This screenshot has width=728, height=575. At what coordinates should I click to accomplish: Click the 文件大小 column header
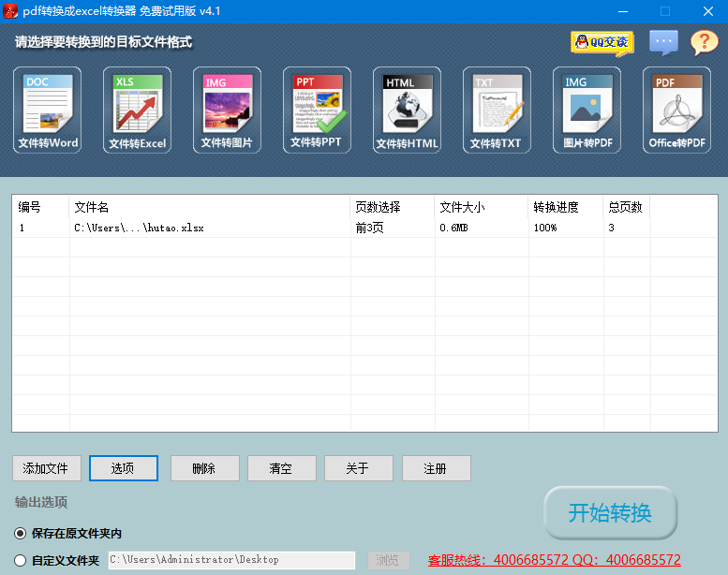pyautogui.click(x=482, y=207)
